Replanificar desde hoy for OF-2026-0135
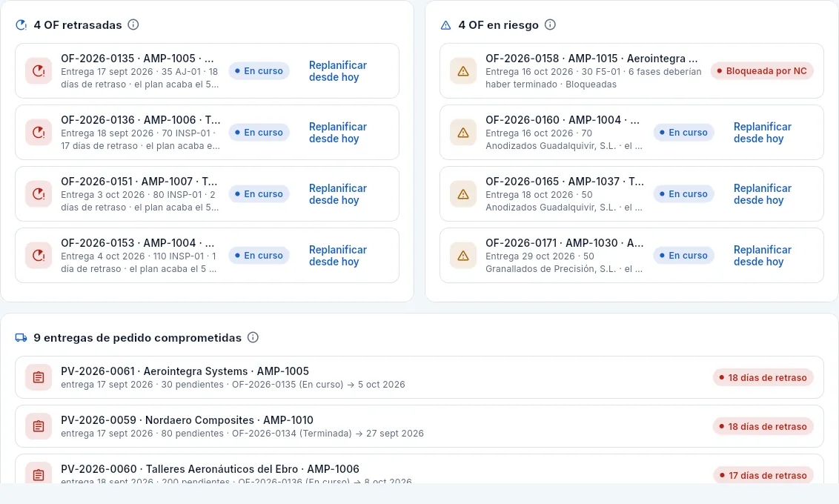 click(x=338, y=70)
